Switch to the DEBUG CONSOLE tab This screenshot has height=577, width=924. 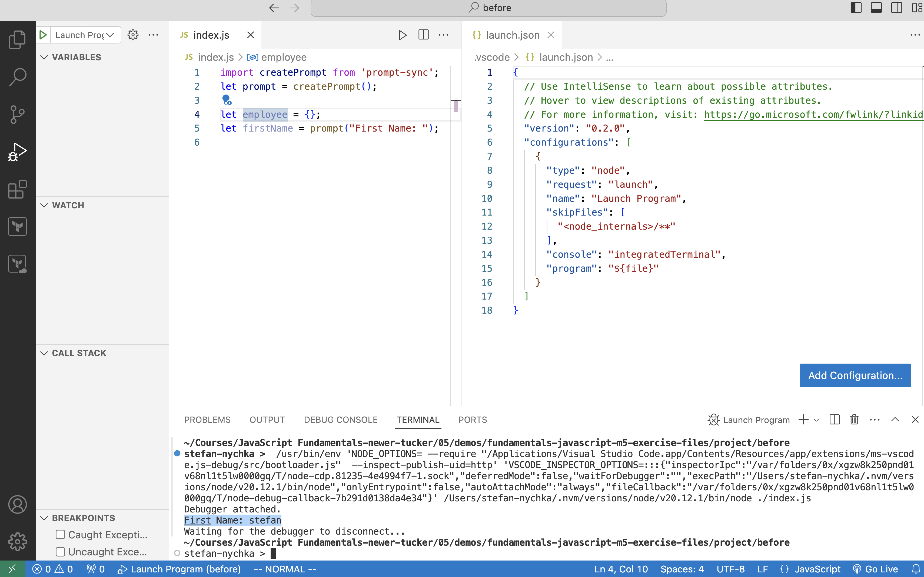click(341, 420)
